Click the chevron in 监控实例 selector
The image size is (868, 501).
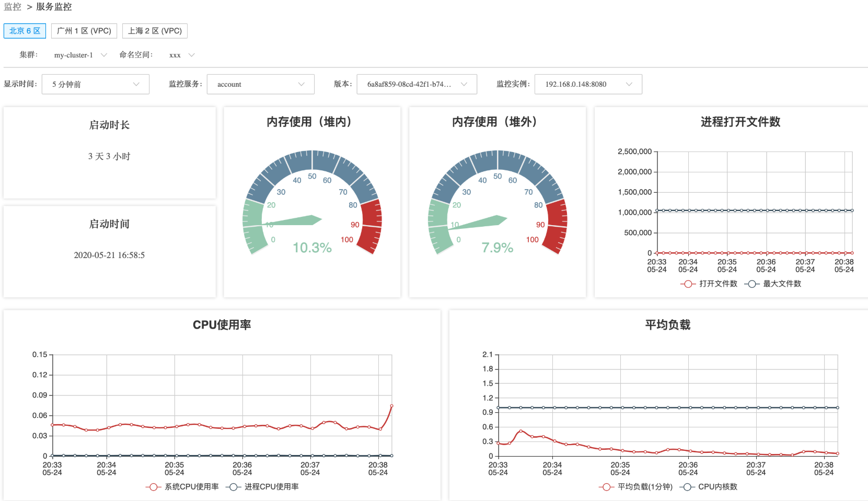[x=629, y=84]
